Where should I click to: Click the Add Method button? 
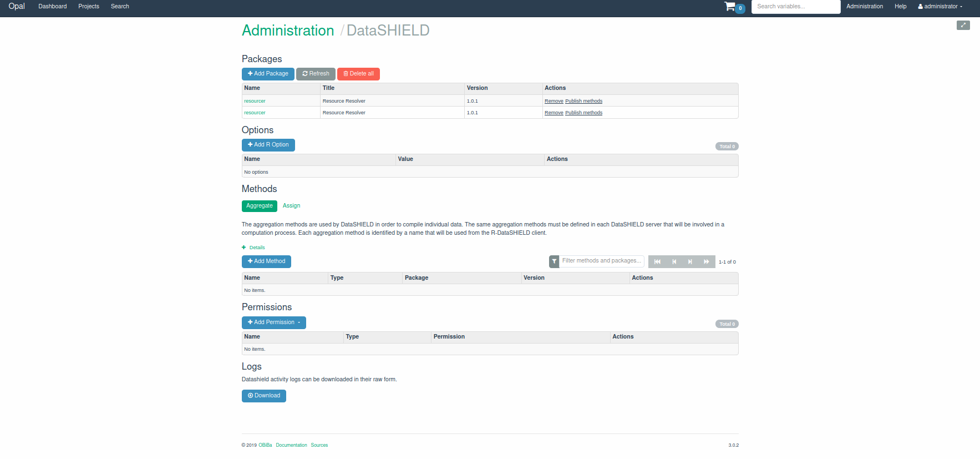[266, 261]
